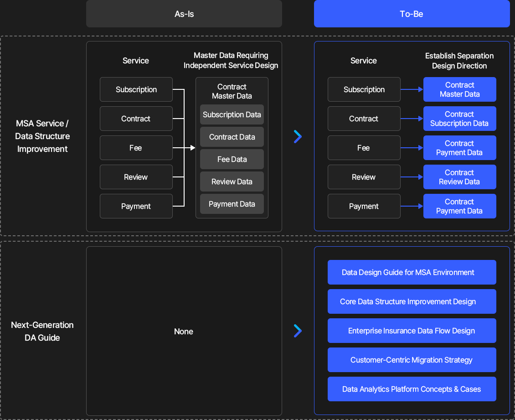Click the None text in the As-Is DA Guide panel

point(184,332)
